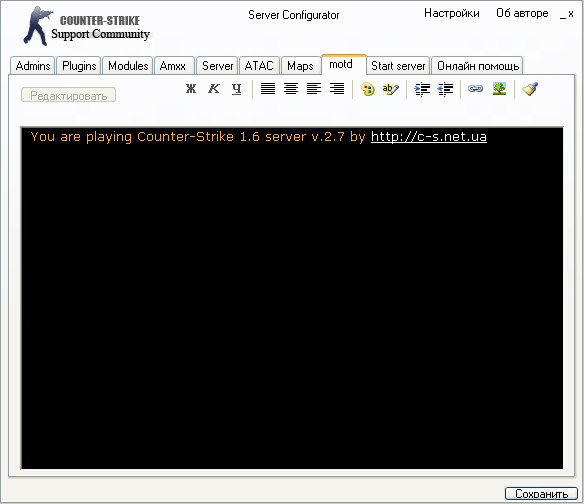This screenshot has width=584, height=504.
Task: Apply italic formatting (К icon)
Action: (x=213, y=89)
